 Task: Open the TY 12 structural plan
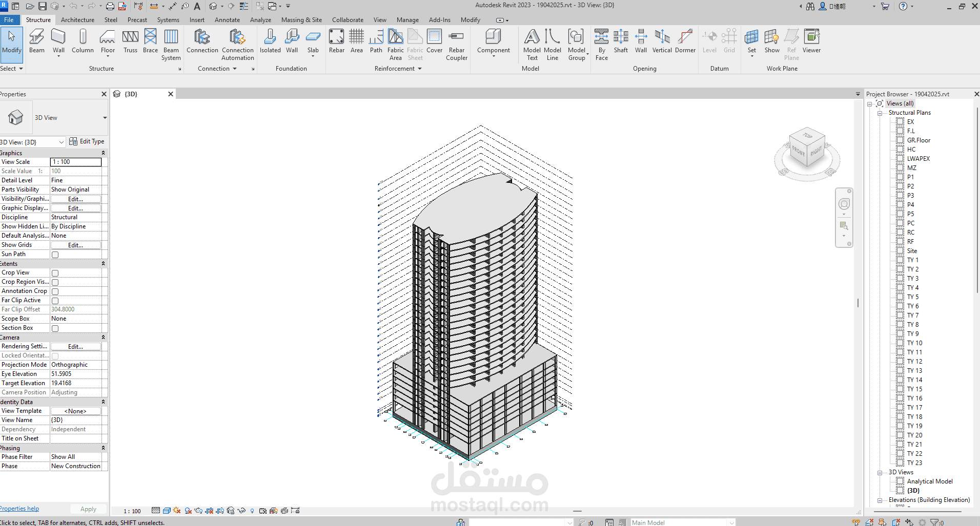click(x=914, y=362)
